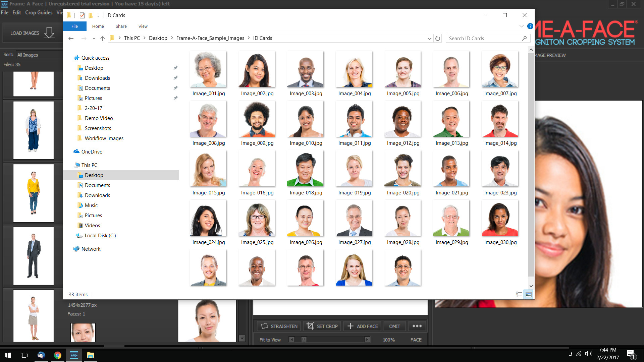Switch to large thumbnails view icon
Viewport: 644px width, 362px height.
528,295
